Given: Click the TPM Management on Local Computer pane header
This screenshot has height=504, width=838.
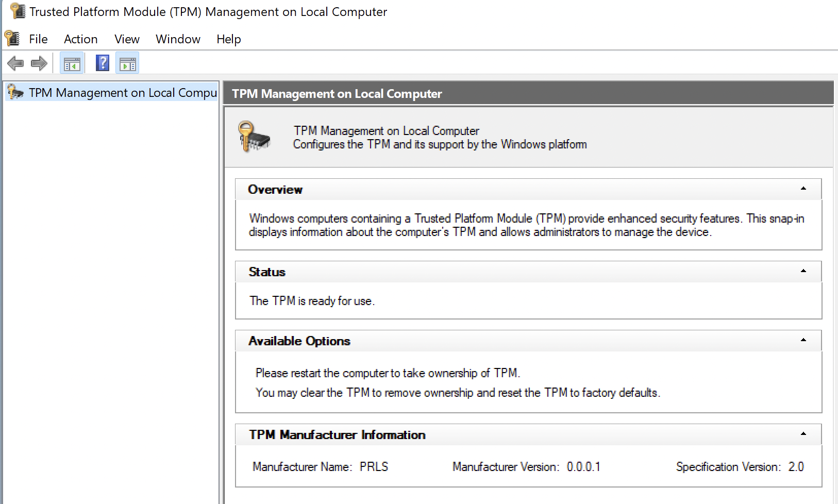Looking at the screenshot, I should (x=337, y=94).
